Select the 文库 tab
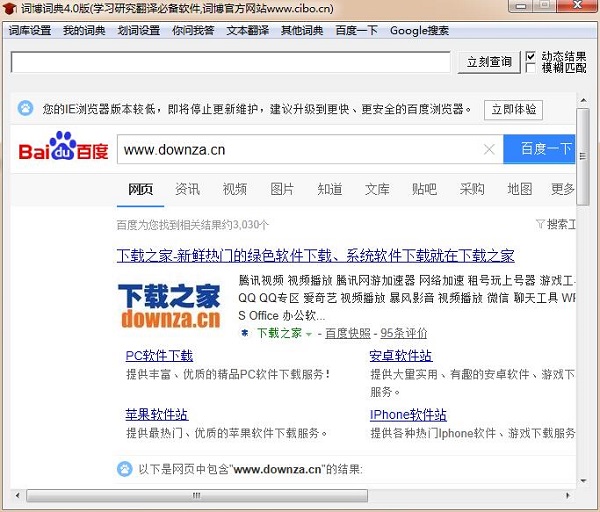 point(377,189)
